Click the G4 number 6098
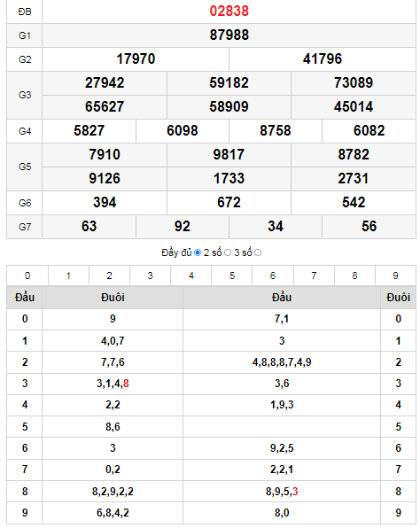This screenshot has height=528, width=420. click(183, 130)
